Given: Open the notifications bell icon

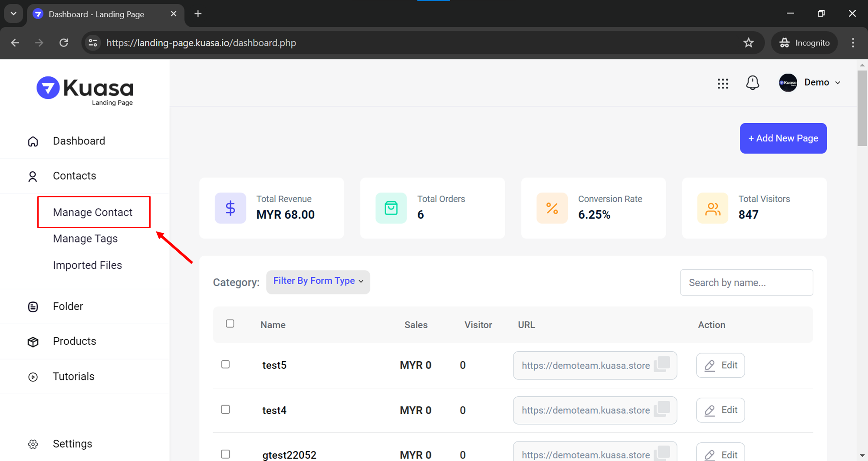Looking at the screenshot, I should [x=752, y=83].
